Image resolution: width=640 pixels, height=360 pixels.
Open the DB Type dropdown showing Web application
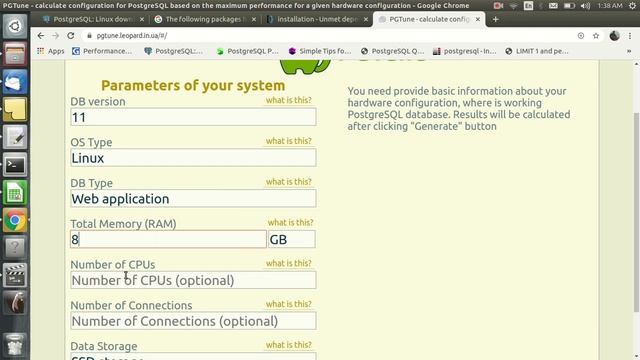point(193,198)
